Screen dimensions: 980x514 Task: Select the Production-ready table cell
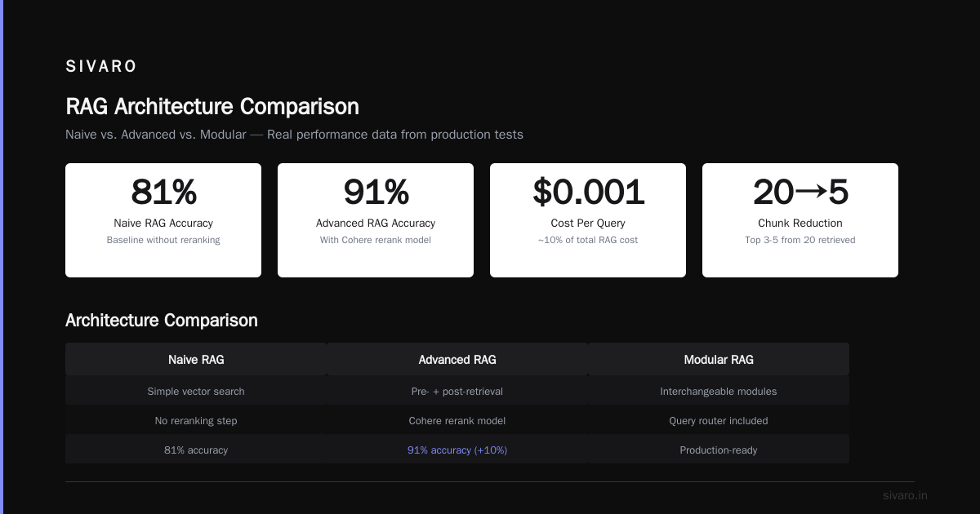(719, 450)
